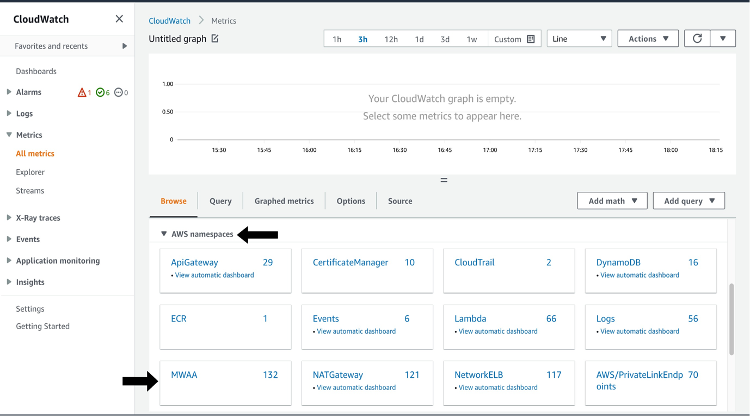750x416 pixels.
Task: Open All metrics in sidebar
Action: click(35, 153)
